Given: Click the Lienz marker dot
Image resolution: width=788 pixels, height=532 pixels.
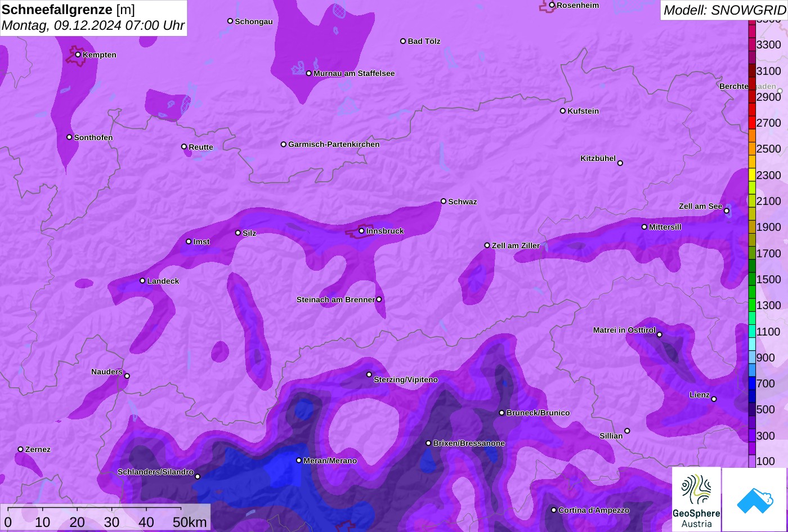Looking at the screenshot, I should (x=714, y=399).
